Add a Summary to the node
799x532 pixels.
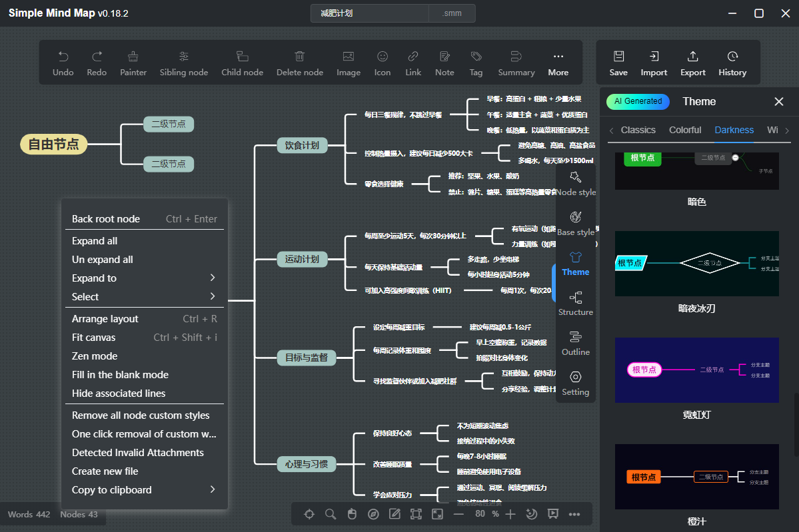[x=516, y=64]
